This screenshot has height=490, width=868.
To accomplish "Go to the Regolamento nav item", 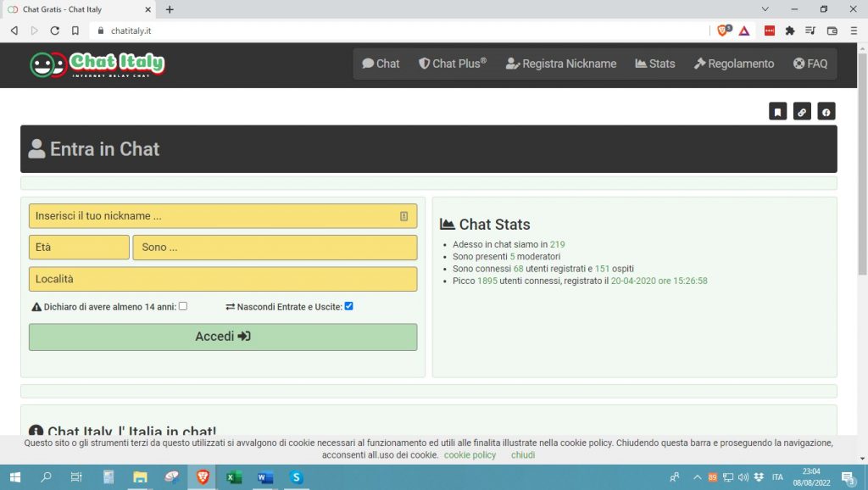I will [x=733, y=64].
